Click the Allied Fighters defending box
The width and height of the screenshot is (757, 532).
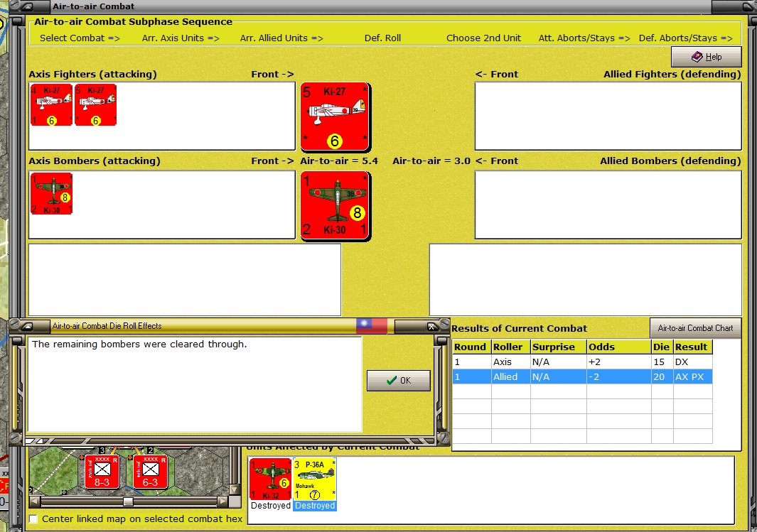pyautogui.click(x=608, y=116)
